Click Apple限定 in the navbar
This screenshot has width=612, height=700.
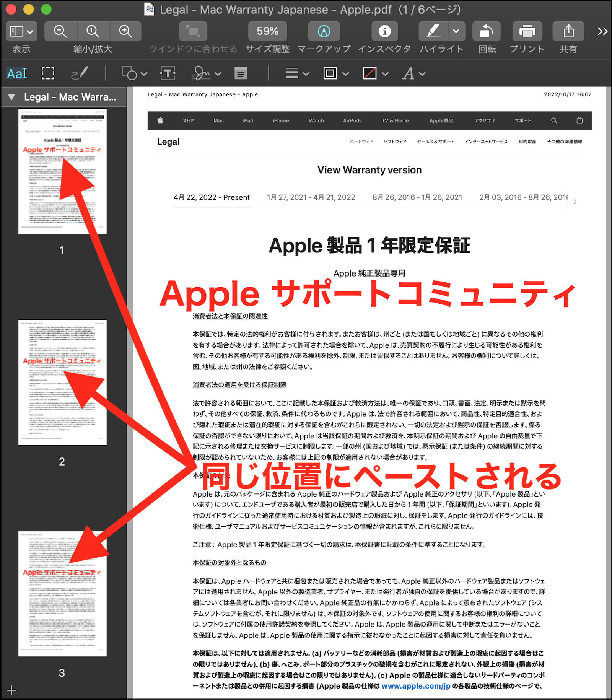coord(441,120)
